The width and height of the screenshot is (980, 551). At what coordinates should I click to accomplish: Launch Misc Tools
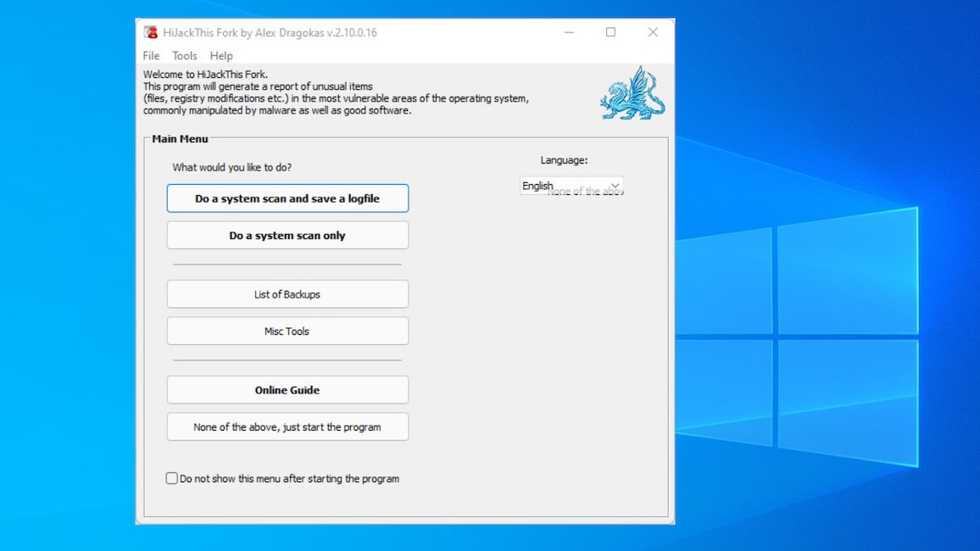click(x=287, y=331)
